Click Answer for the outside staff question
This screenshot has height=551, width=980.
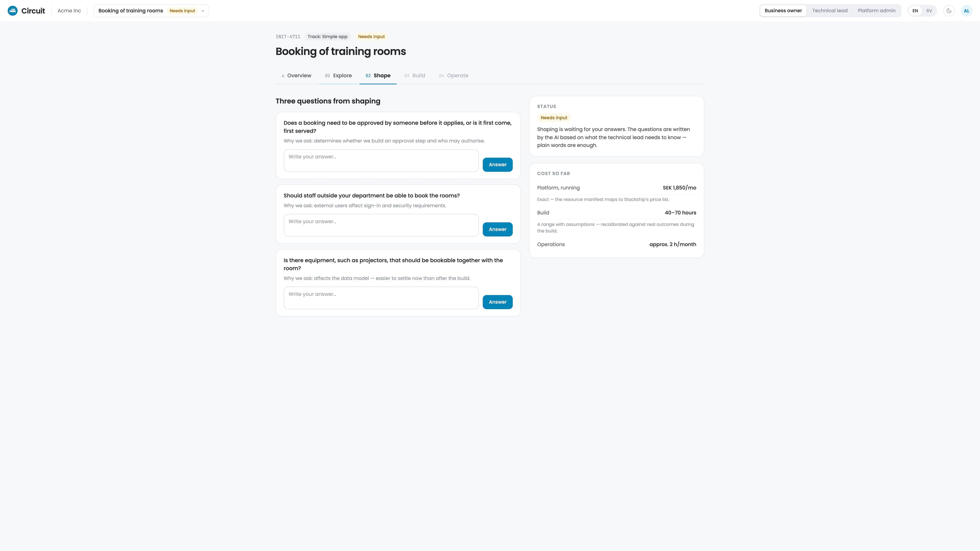pyautogui.click(x=498, y=229)
